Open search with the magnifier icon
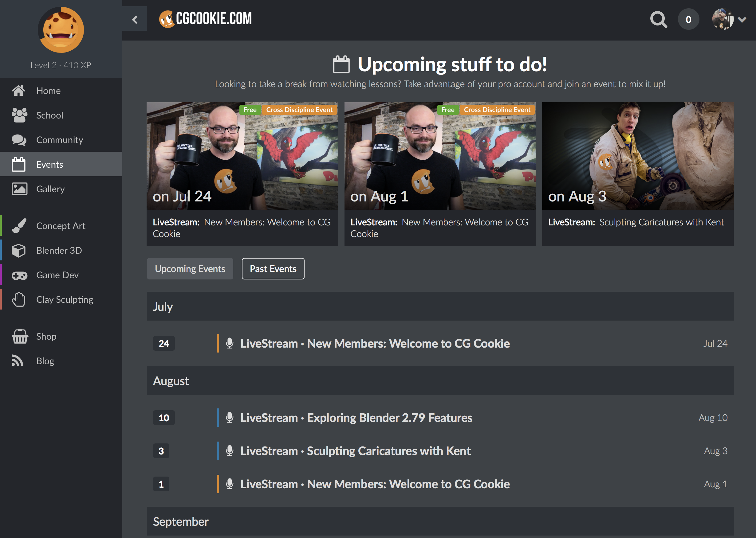This screenshot has height=538, width=756. (659, 20)
